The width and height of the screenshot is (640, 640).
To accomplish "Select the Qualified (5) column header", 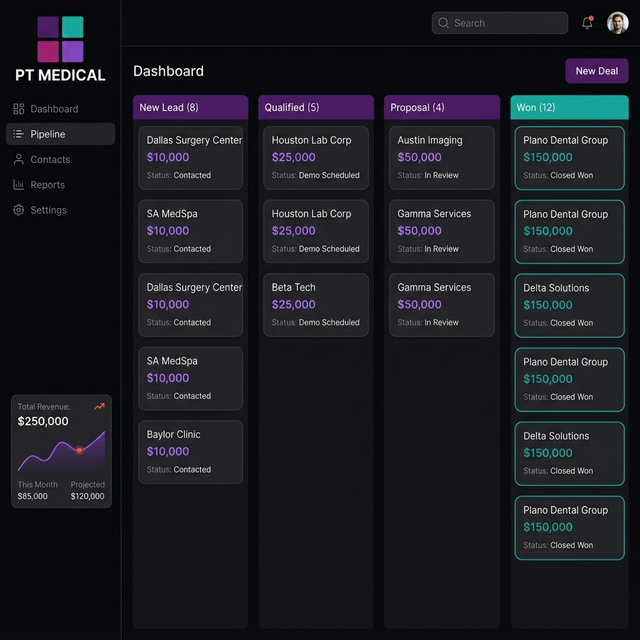I will point(316,107).
